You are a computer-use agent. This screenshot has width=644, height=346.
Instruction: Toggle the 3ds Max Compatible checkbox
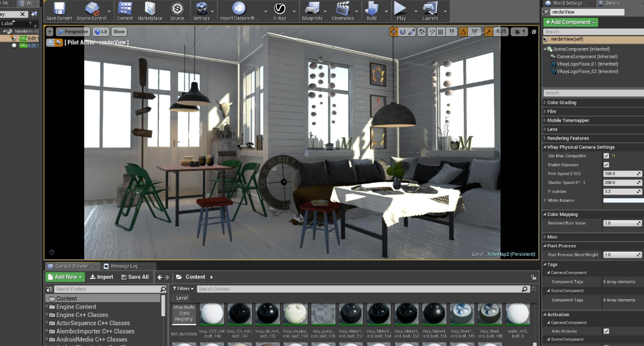606,156
